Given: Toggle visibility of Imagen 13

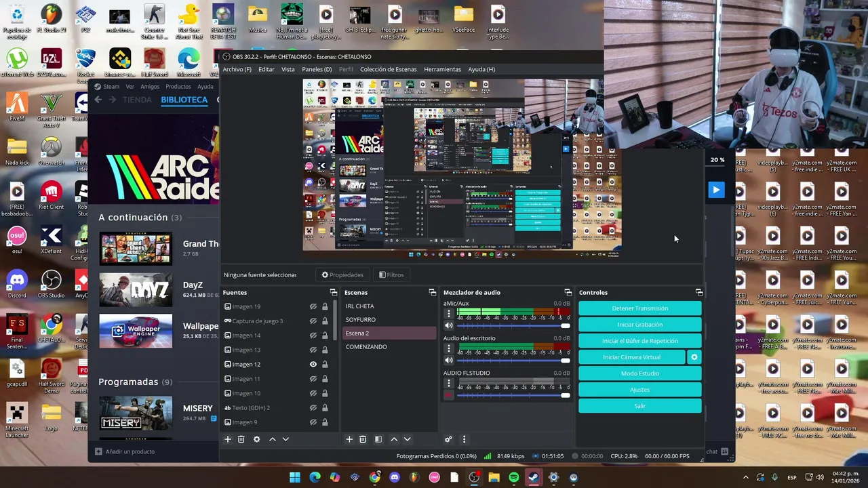Looking at the screenshot, I should pyautogui.click(x=313, y=350).
